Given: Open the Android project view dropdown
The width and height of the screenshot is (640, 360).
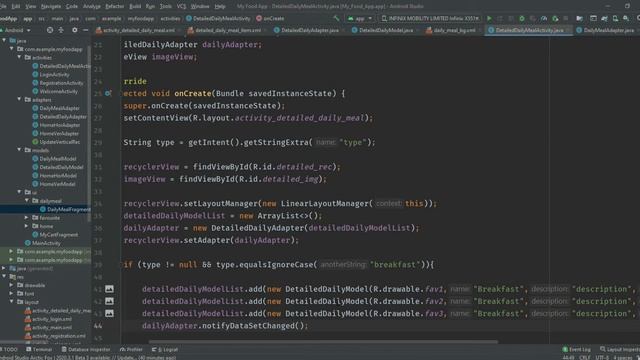Looking at the screenshot, I should 16,30.
